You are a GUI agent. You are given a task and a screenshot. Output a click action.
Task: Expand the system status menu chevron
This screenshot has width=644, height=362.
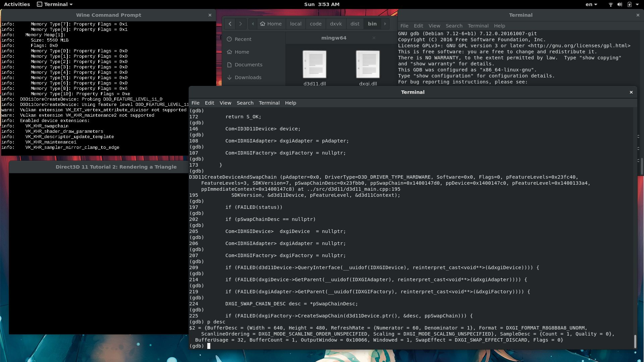638,4
